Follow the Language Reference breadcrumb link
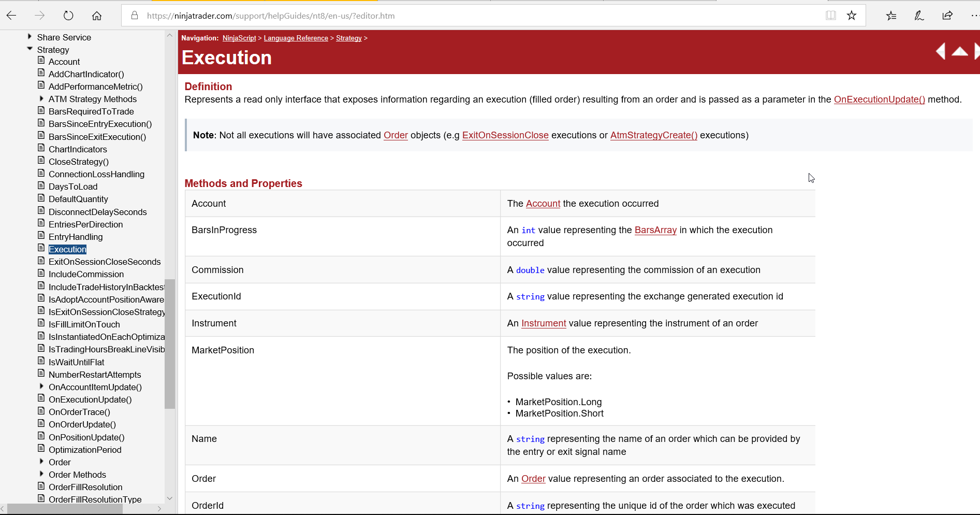980x515 pixels. 296,38
